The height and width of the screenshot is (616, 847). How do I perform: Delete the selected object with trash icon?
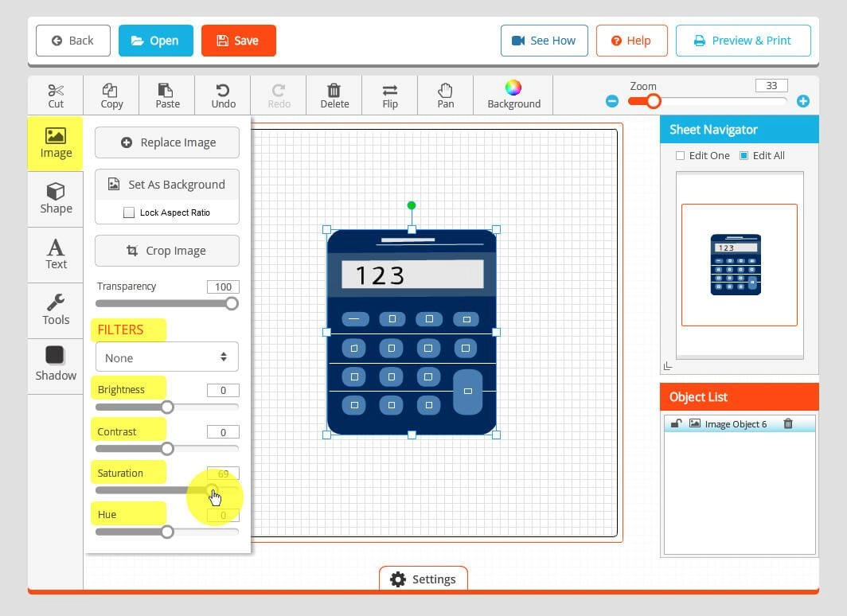tap(334, 95)
